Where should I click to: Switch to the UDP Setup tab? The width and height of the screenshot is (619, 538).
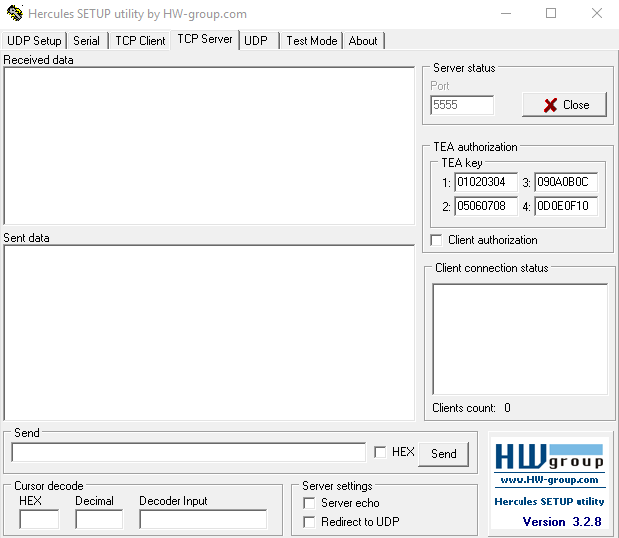34,41
